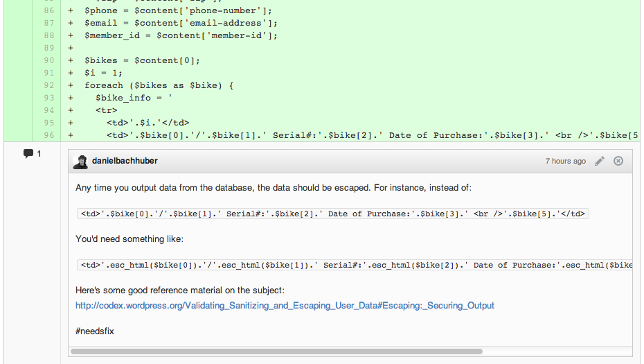Select line number 86
The image size is (644, 364).
49,10
